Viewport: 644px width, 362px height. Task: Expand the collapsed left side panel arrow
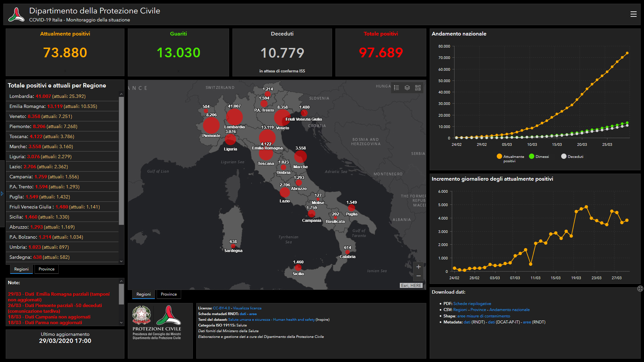coord(2,194)
